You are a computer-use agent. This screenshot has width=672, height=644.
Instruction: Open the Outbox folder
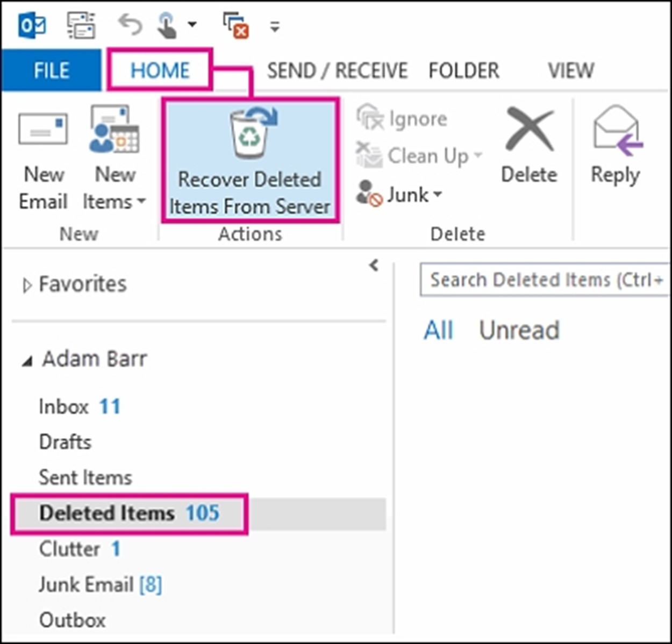72,620
